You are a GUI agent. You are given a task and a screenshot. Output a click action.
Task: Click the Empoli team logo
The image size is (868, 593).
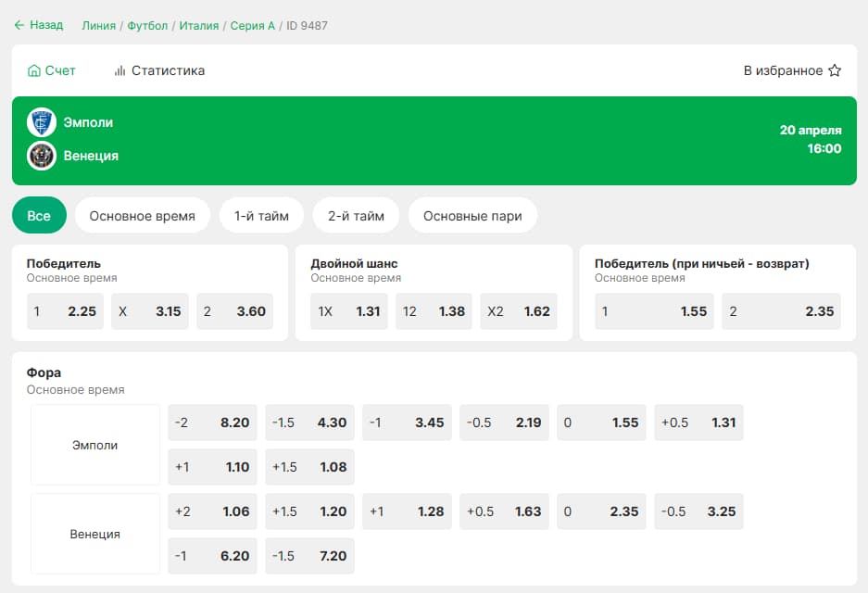coord(42,122)
